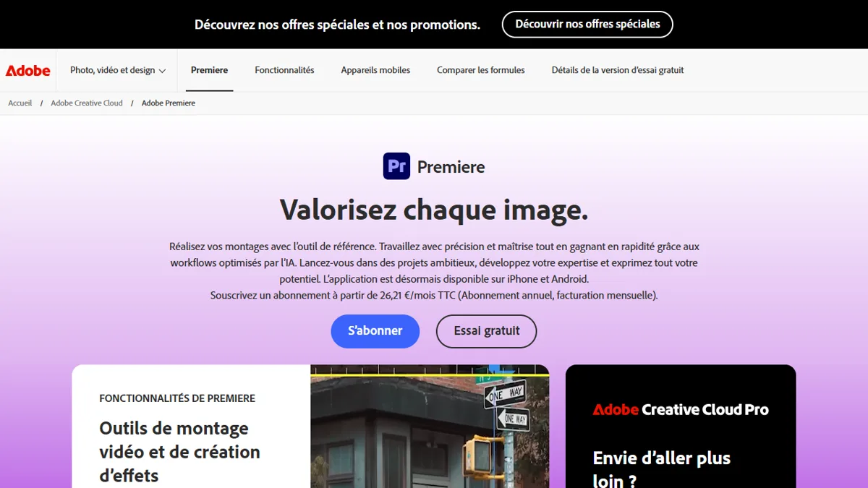Click "FONCTIONNALITÉS DE PREMIERE" label
This screenshot has height=488, width=868.
[x=177, y=398]
